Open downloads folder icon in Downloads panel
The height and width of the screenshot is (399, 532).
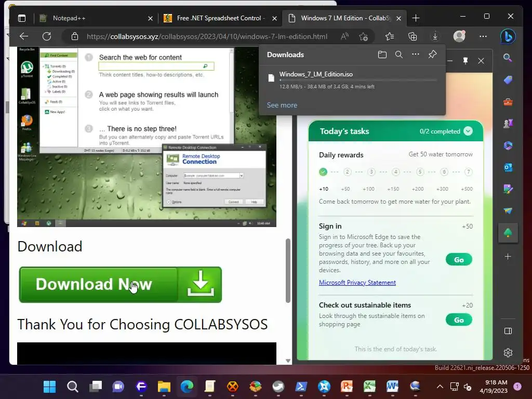(x=382, y=55)
